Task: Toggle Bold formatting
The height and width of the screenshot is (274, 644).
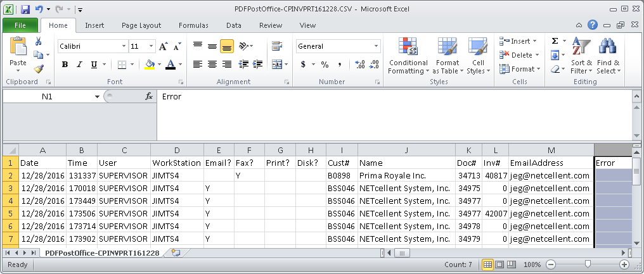Action: pyautogui.click(x=65, y=65)
